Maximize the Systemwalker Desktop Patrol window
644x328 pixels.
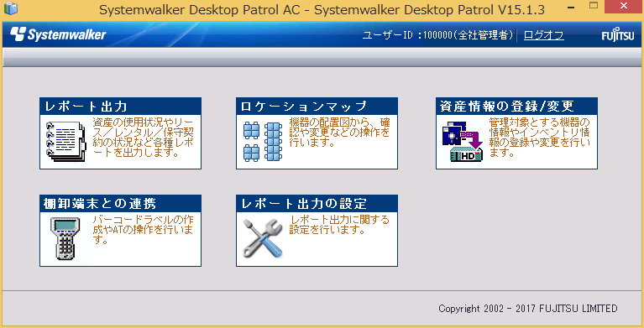(x=594, y=5)
